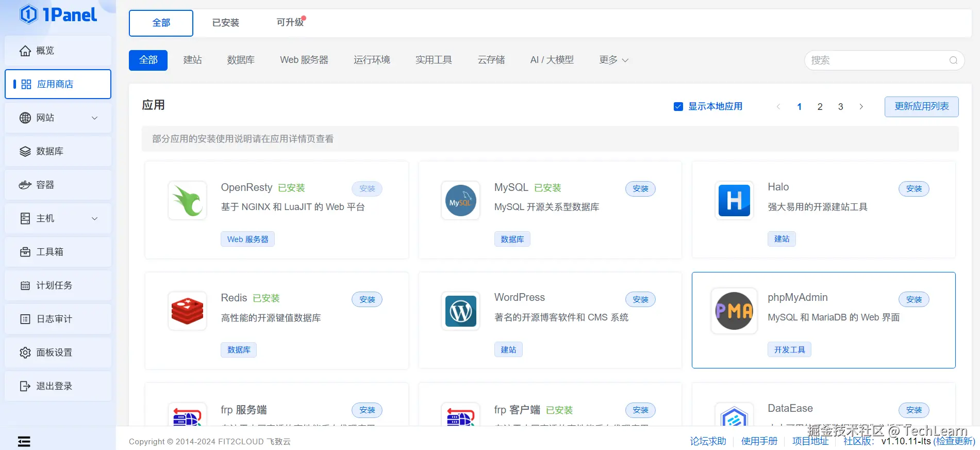Install phpMyAdmin using its 安装 button

click(914, 299)
